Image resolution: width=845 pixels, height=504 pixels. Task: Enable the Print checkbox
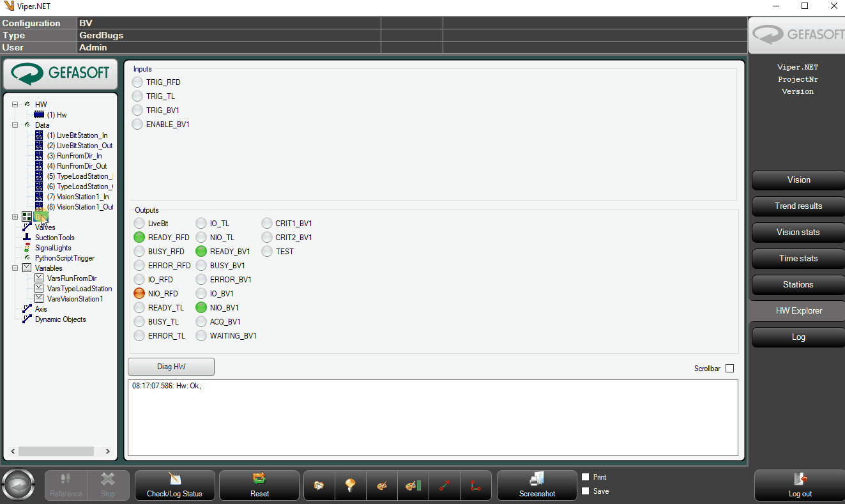586,477
